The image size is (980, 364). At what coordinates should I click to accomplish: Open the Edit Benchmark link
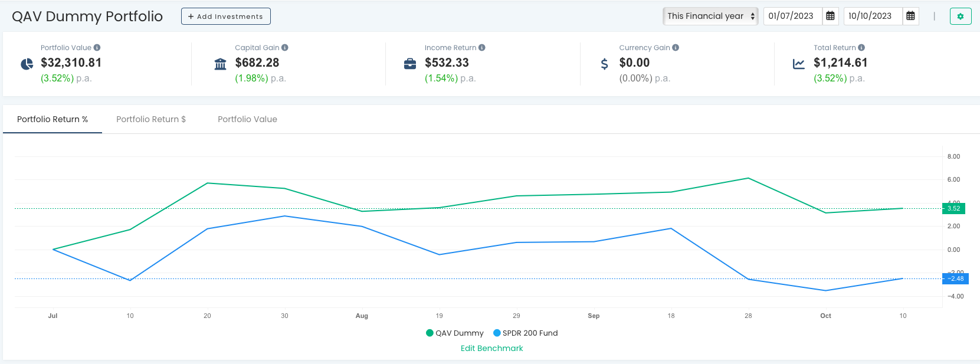492,349
